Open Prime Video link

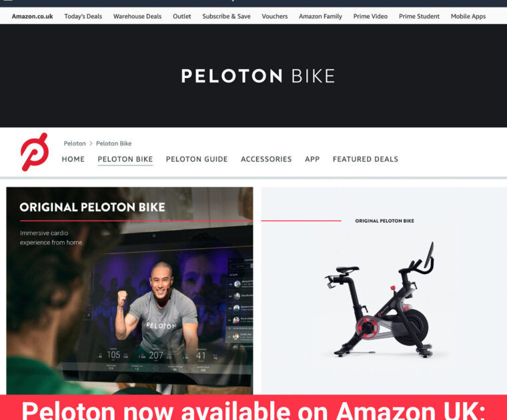point(370,16)
